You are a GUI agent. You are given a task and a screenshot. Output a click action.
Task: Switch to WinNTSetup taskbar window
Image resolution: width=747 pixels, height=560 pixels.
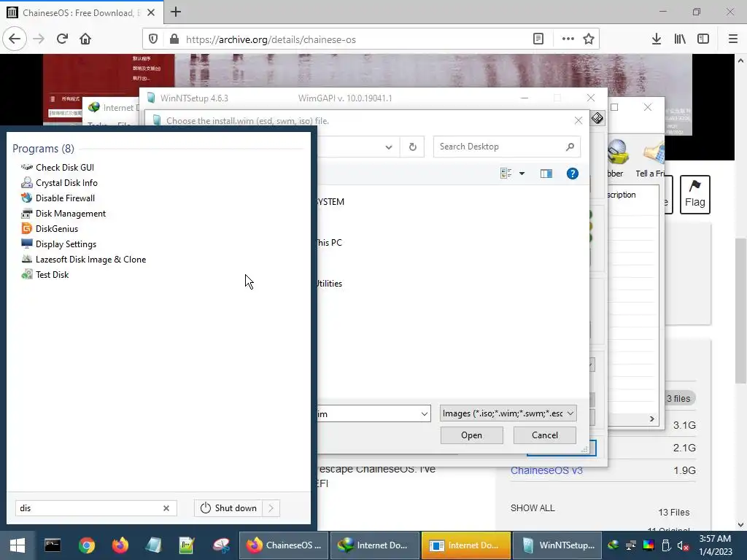point(557,545)
